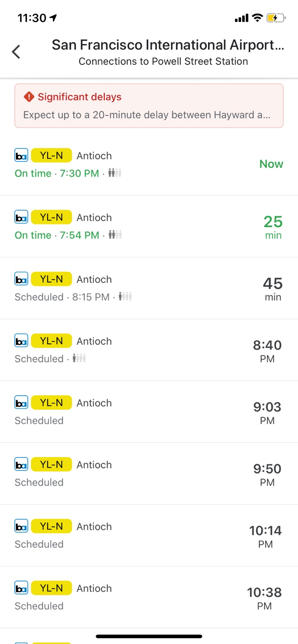Tap the red warning diamond icon
Viewport: 298px width, 644px height.
[x=29, y=97]
